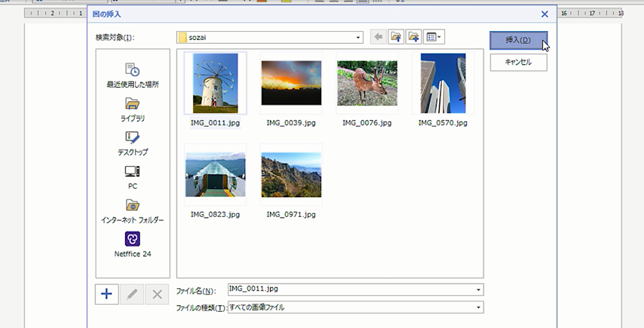Image resolution: width=644 pixels, height=328 pixels.
Task: Select the IMG_0076.jpg deer thumbnail
Action: (367, 83)
